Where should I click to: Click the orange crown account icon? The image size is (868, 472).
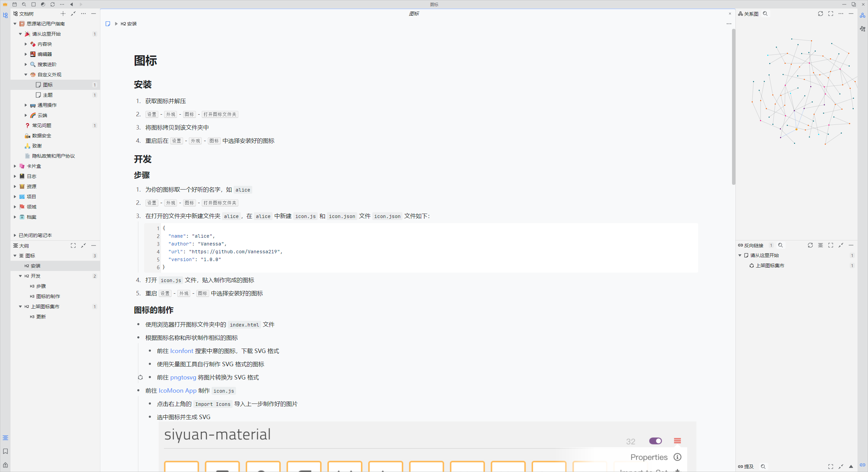[5, 4]
